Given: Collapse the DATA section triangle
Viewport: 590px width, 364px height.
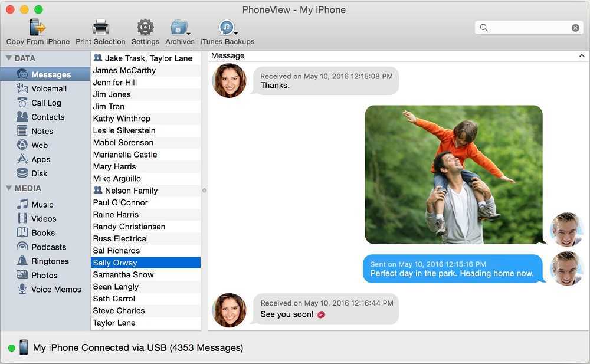Looking at the screenshot, I should point(9,58).
